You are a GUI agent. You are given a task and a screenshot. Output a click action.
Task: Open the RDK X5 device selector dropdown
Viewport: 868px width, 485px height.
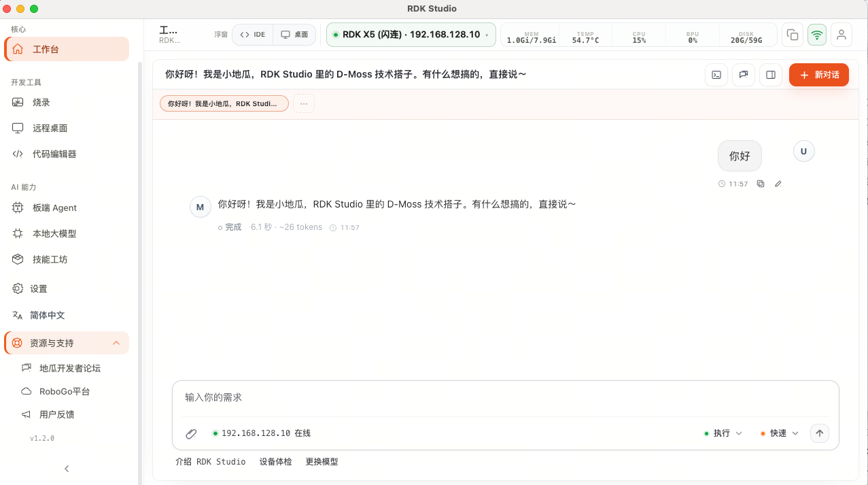(411, 35)
